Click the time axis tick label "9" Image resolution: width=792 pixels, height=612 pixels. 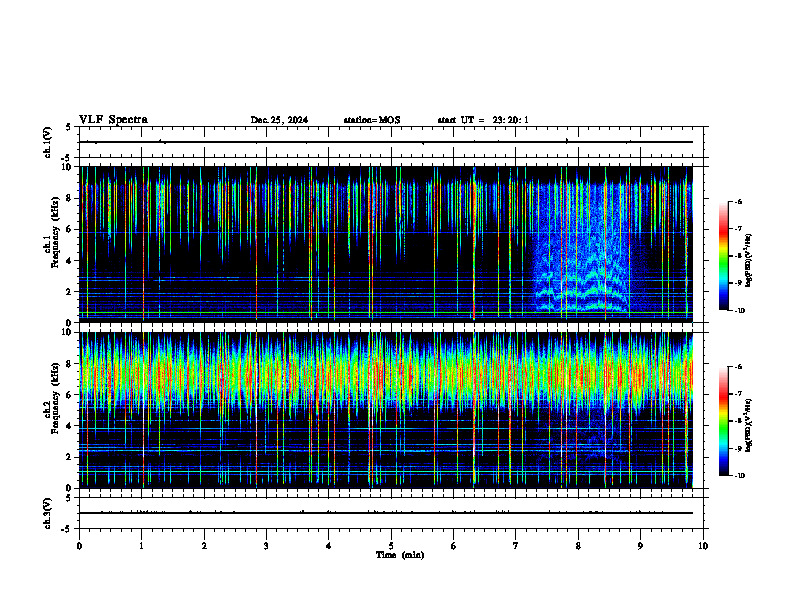(640, 546)
